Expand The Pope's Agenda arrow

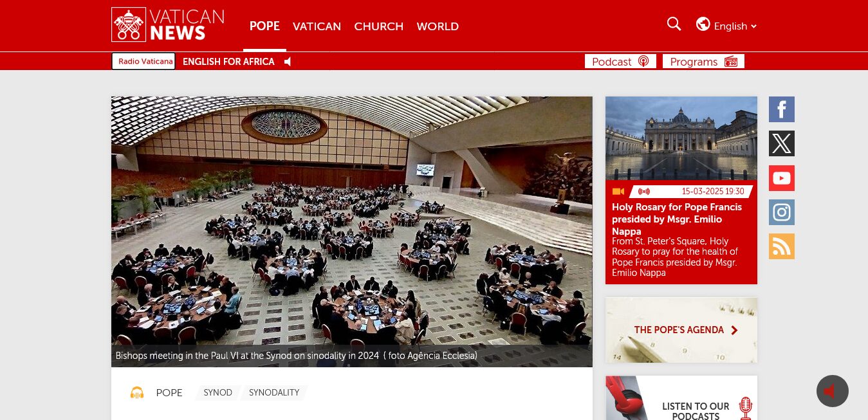pos(734,330)
